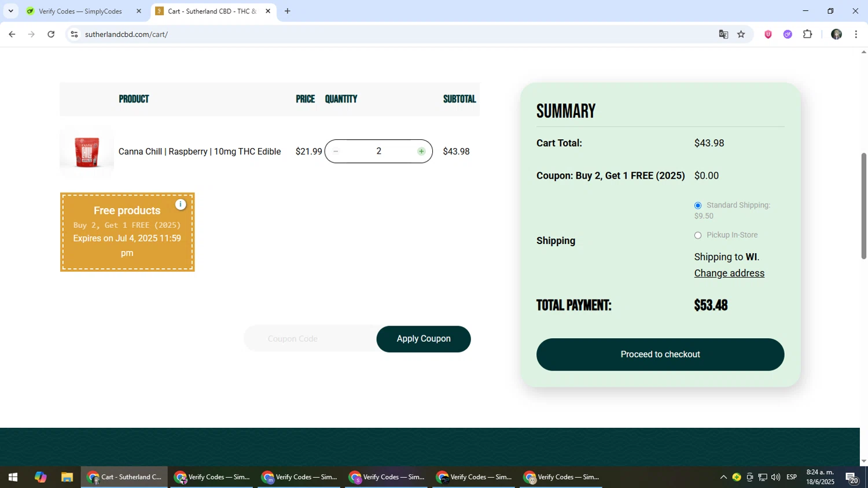View site information icon in address bar

click(74, 34)
